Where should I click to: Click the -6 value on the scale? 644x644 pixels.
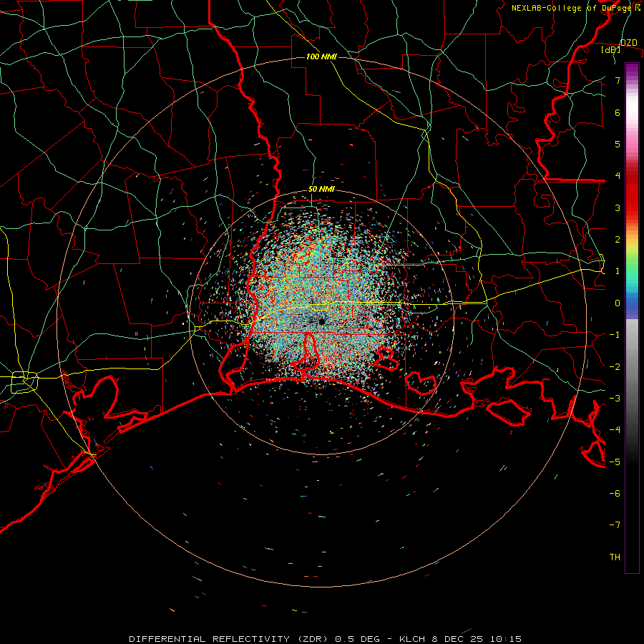click(x=615, y=494)
